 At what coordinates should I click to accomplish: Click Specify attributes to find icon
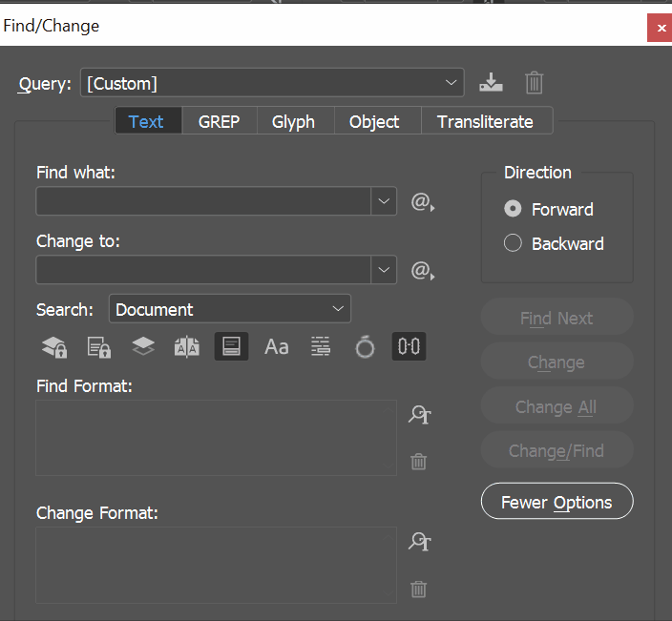419,414
